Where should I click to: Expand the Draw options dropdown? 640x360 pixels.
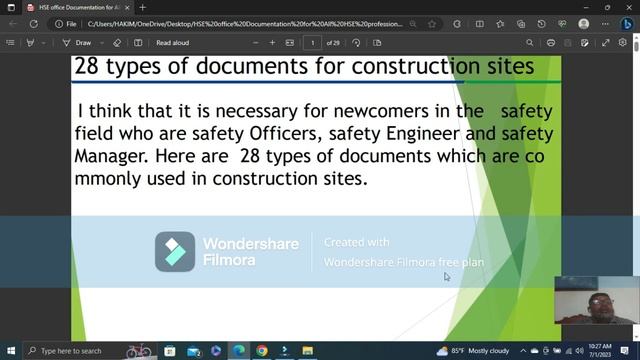102,43
